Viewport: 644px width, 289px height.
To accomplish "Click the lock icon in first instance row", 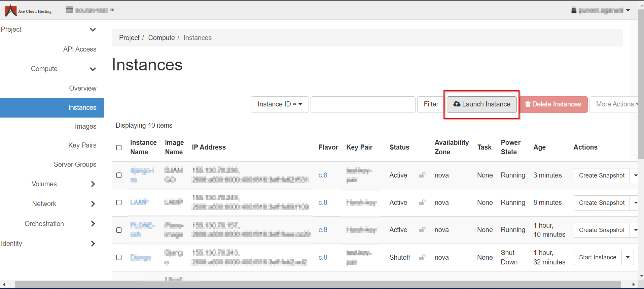I will 422,175.
